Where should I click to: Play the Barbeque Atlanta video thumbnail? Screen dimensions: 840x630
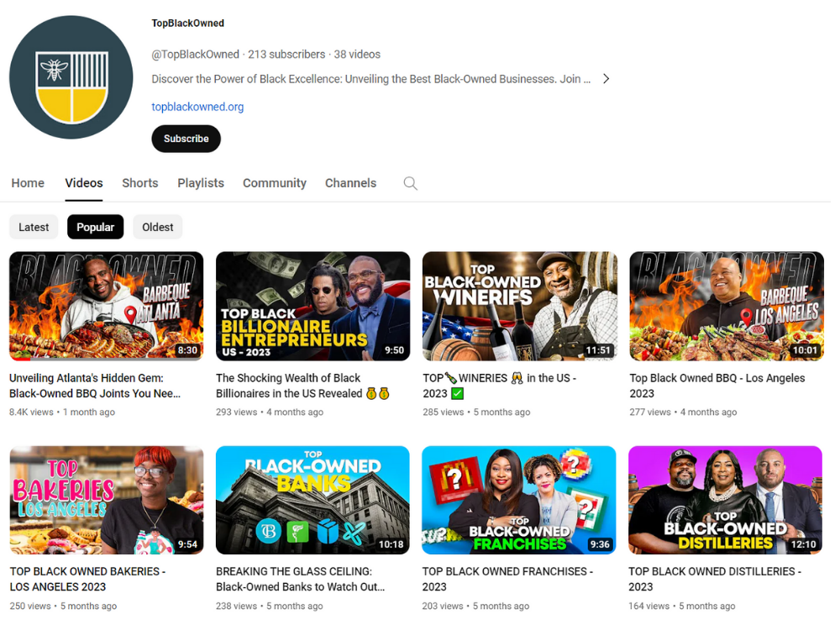106,306
